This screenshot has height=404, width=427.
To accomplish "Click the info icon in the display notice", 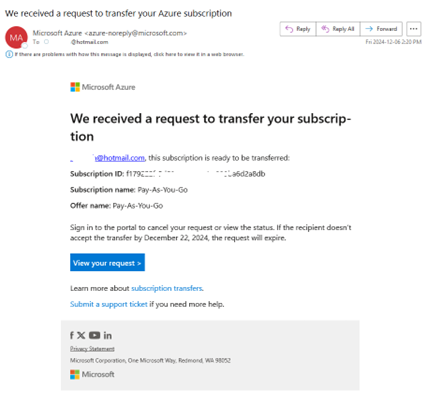I will (9, 54).
